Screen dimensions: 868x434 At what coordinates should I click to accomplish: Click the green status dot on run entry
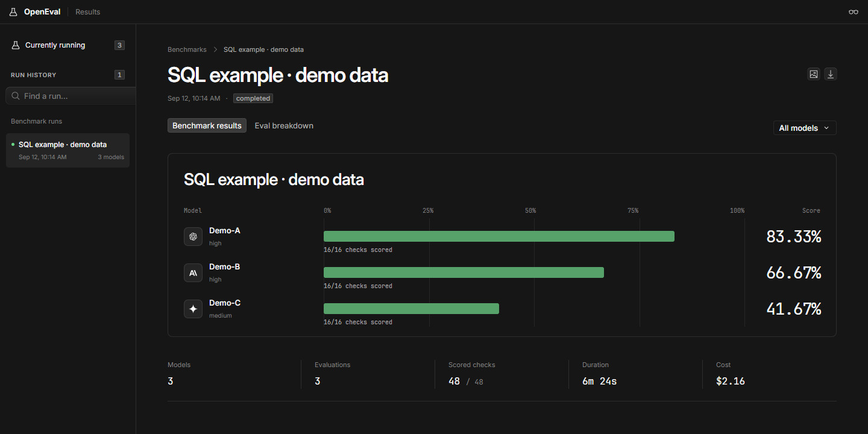pos(13,145)
